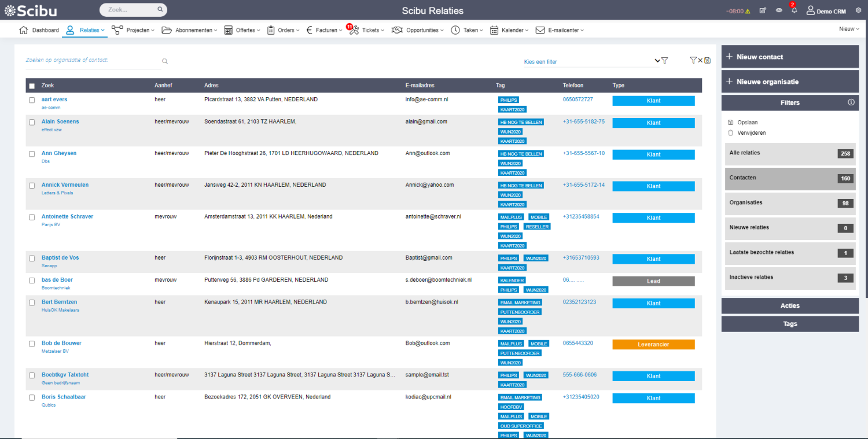The height and width of the screenshot is (439, 868).
Task: Expand the Relaties menu
Action: click(x=85, y=30)
